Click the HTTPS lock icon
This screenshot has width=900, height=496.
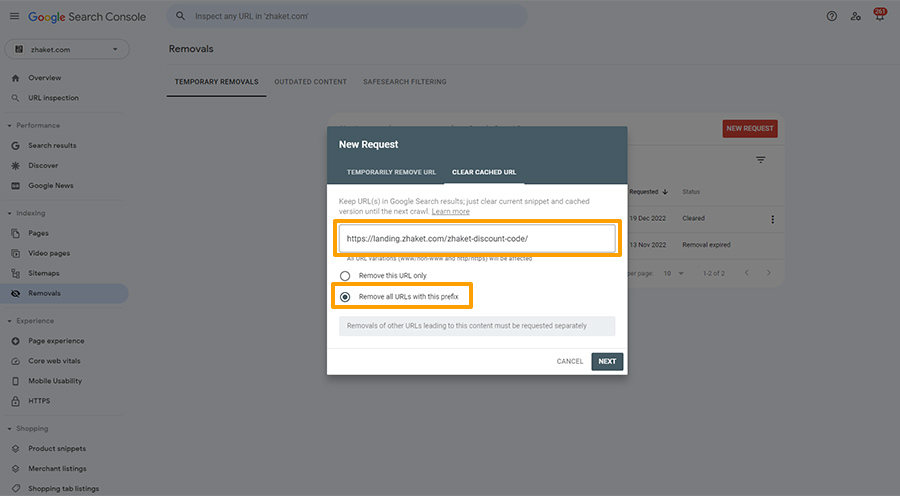[x=15, y=401]
